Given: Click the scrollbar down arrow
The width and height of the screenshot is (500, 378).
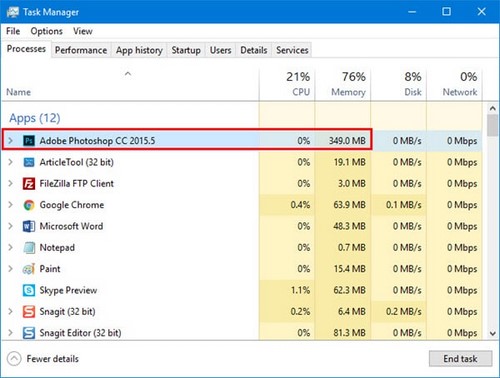Looking at the screenshot, I should [493, 333].
